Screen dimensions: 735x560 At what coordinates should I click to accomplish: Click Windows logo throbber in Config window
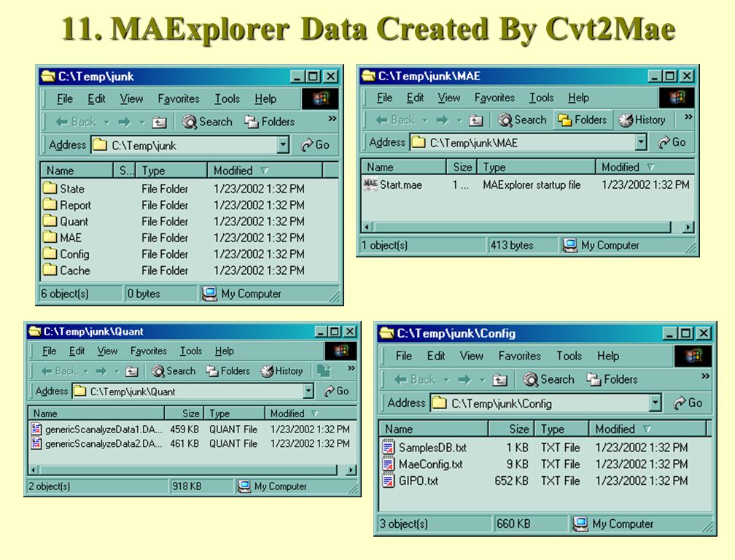(693, 356)
